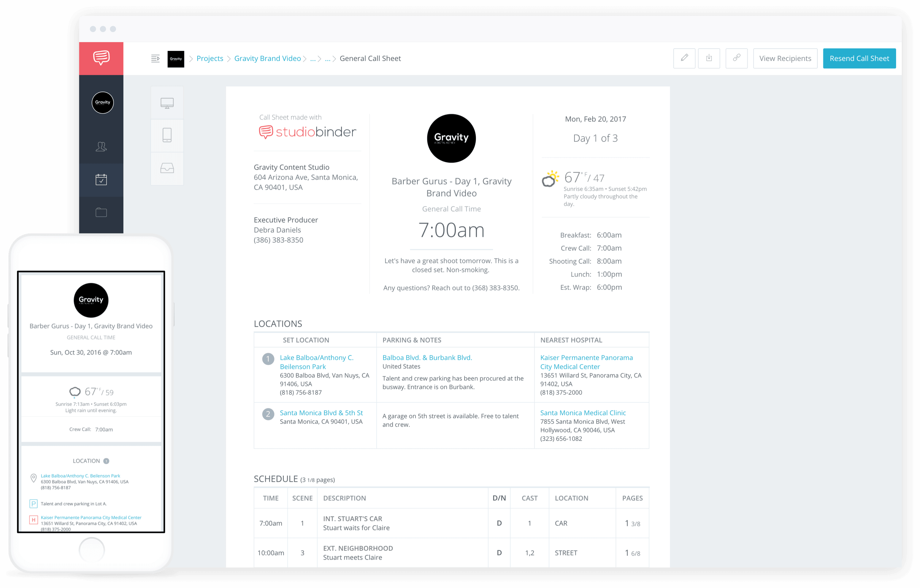
Task: Click the messaging/chat icon in sidebar
Action: (x=102, y=58)
